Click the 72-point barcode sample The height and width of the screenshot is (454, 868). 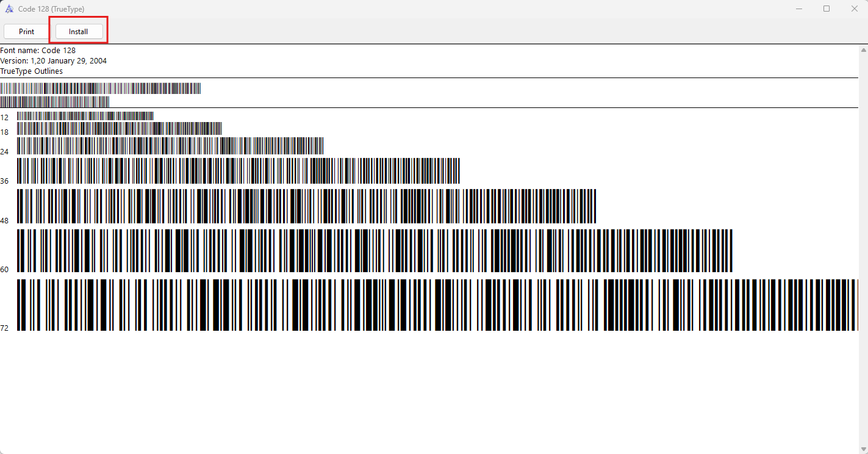437,305
